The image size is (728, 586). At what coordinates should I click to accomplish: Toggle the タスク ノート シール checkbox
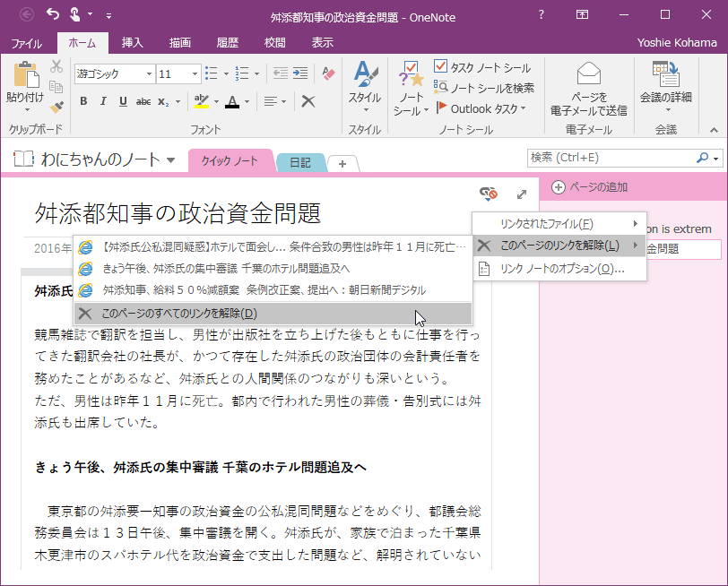(x=440, y=65)
